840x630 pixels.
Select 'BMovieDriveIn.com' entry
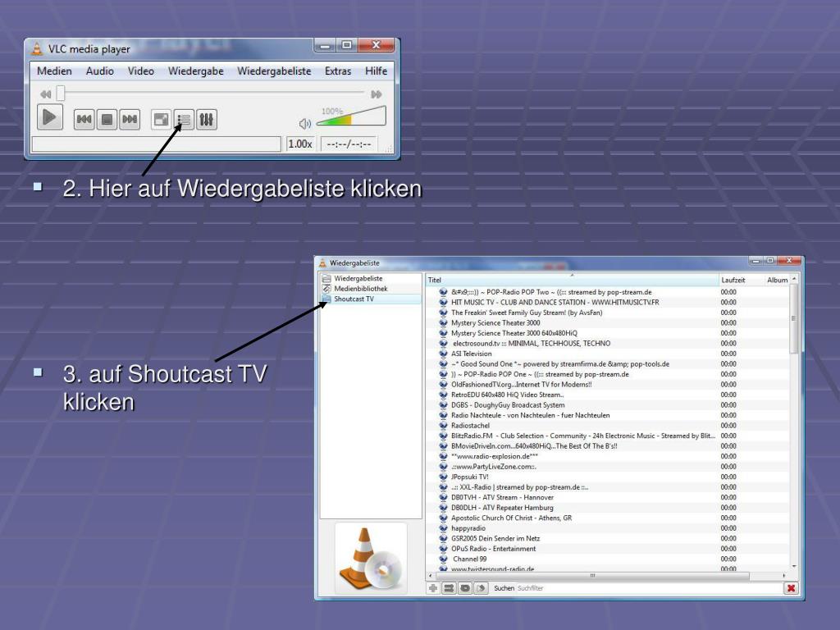[x=534, y=445]
